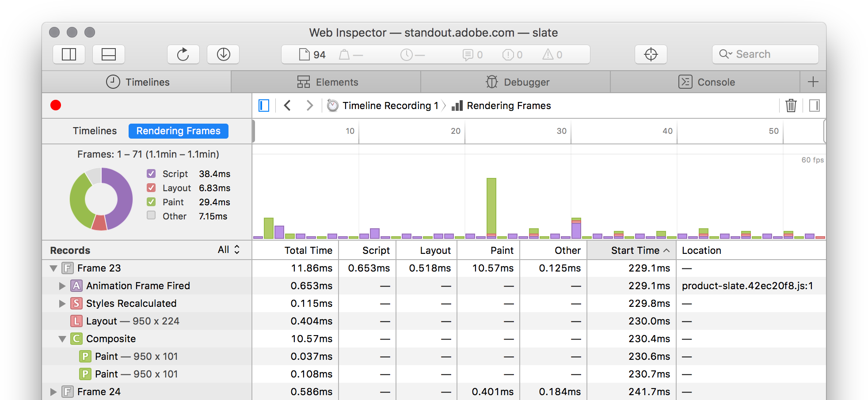Click the tallest green bar in frames chart
The height and width of the screenshot is (400, 868).
(491, 205)
